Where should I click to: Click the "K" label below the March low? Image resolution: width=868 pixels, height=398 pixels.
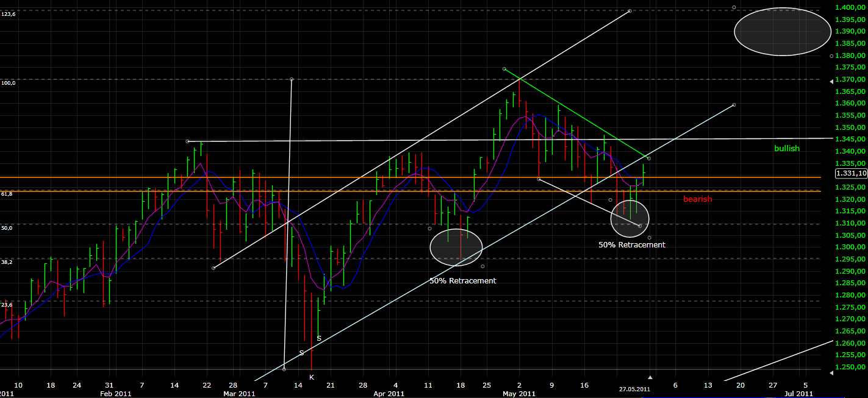pyautogui.click(x=311, y=377)
